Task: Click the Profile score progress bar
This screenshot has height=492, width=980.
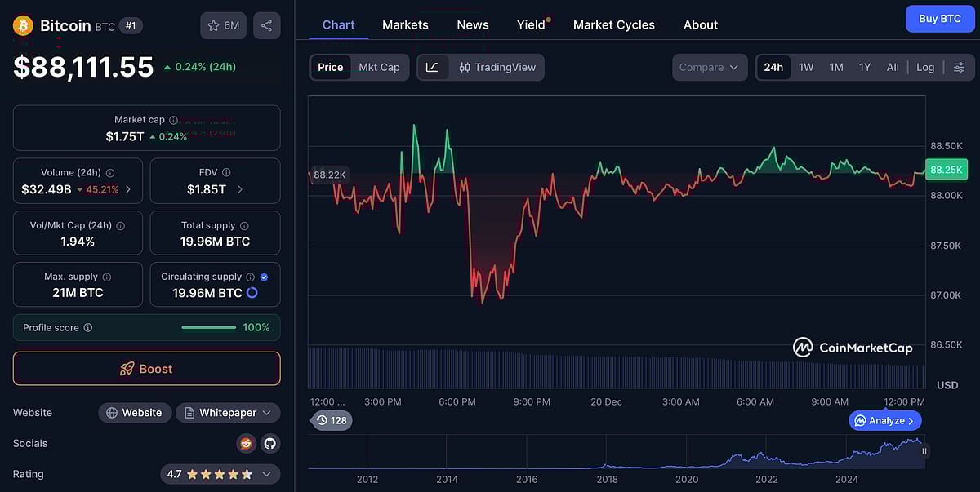Action: click(209, 327)
